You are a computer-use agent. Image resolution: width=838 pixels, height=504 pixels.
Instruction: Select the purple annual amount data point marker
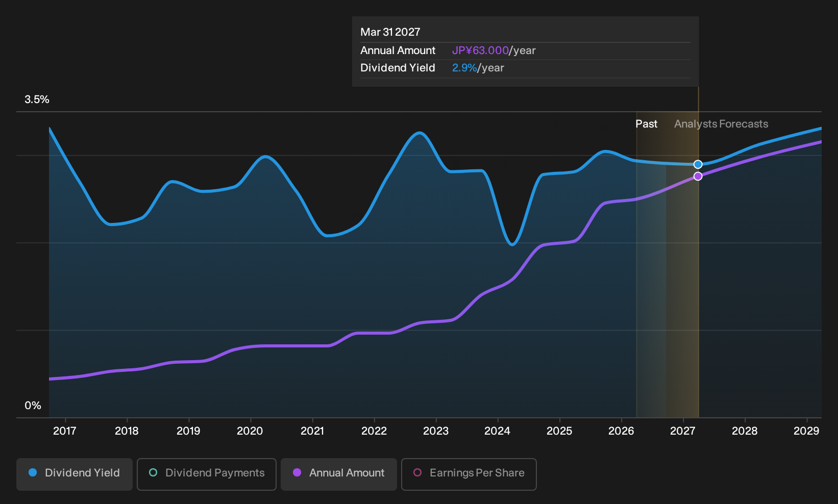coord(698,176)
